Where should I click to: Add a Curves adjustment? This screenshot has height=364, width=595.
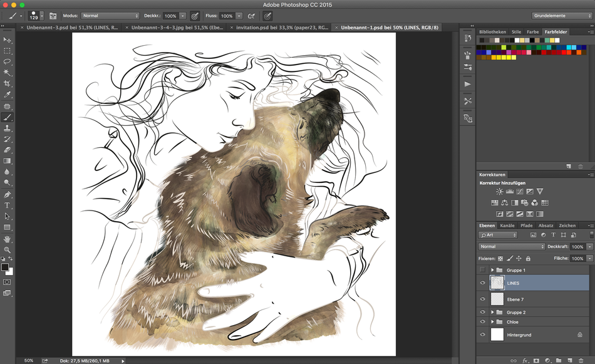[519, 191]
